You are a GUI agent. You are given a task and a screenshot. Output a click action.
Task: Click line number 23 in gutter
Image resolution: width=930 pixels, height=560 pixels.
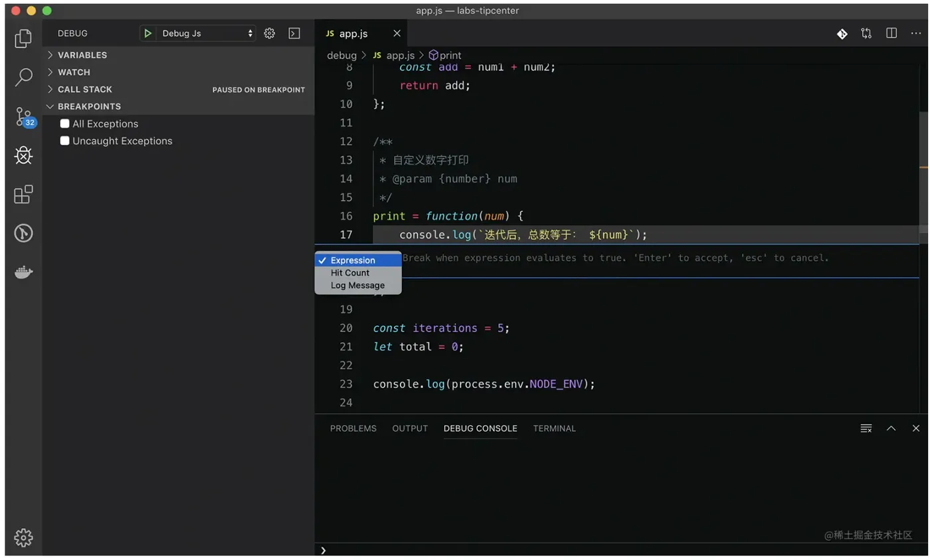pyautogui.click(x=345, y=384)
